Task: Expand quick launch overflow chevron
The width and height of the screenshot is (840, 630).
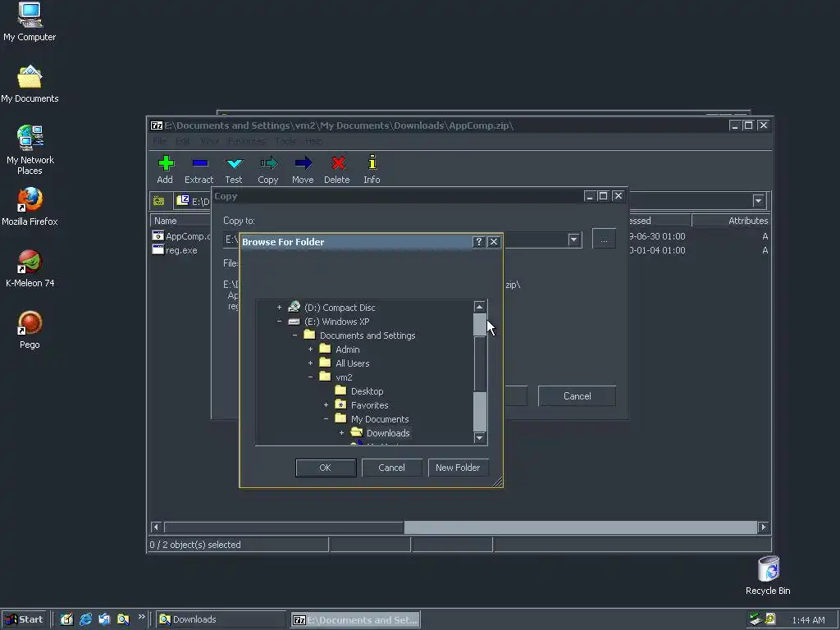Action: (141, 617)
